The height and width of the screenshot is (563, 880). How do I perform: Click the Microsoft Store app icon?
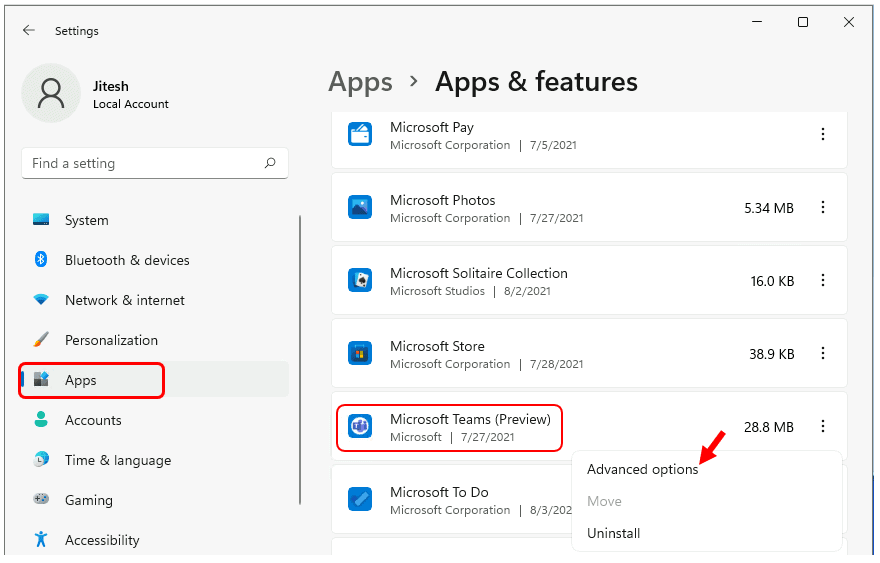(x=360, y=354)
